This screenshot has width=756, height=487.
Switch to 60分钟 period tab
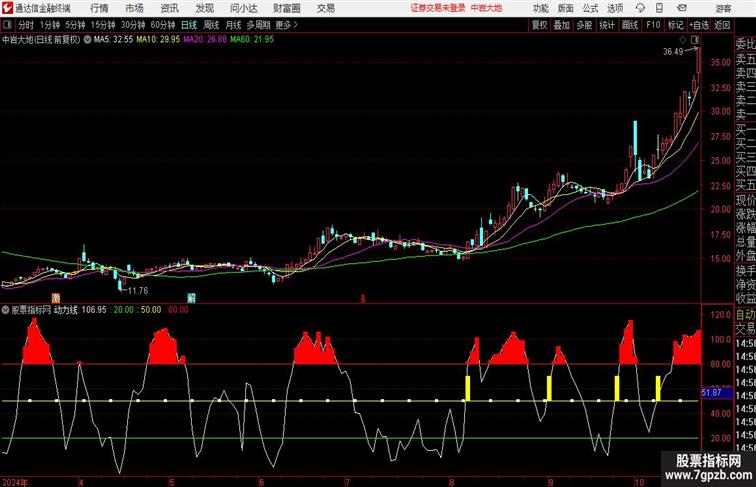163,25
